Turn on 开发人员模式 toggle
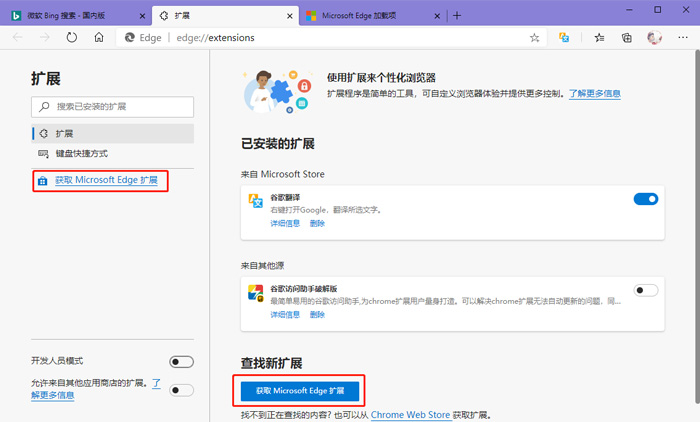Screen dimensions: 700x422 pos(181,361)
